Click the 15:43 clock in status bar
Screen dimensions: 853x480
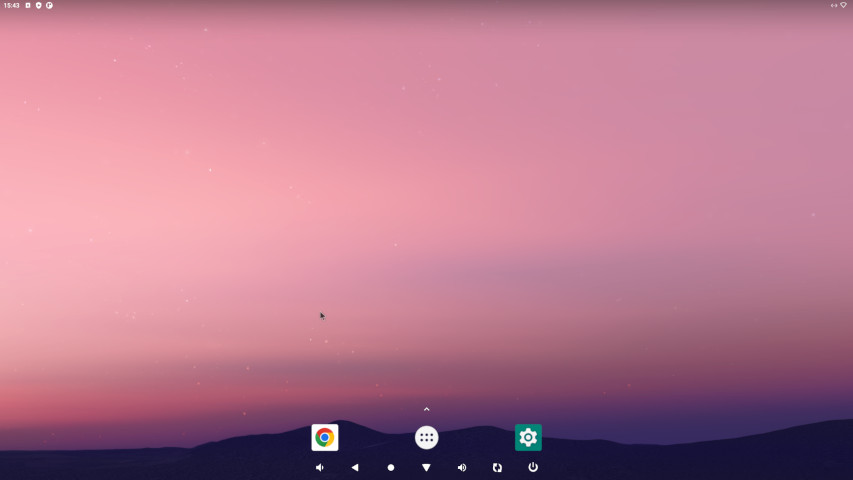(x=11, y=5)
